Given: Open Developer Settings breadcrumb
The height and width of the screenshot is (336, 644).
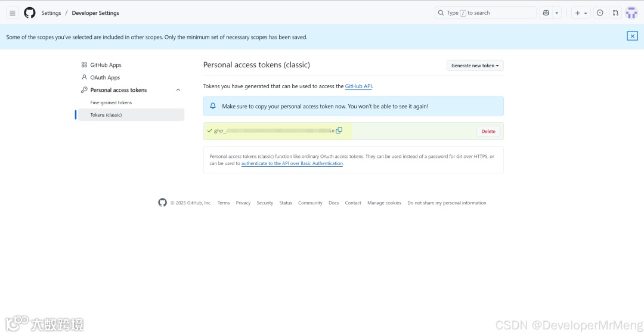Looking at the screenshot, I should click(95, 13).
